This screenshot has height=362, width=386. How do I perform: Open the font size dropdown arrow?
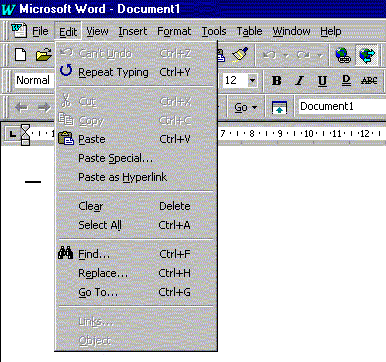(252, 80)
